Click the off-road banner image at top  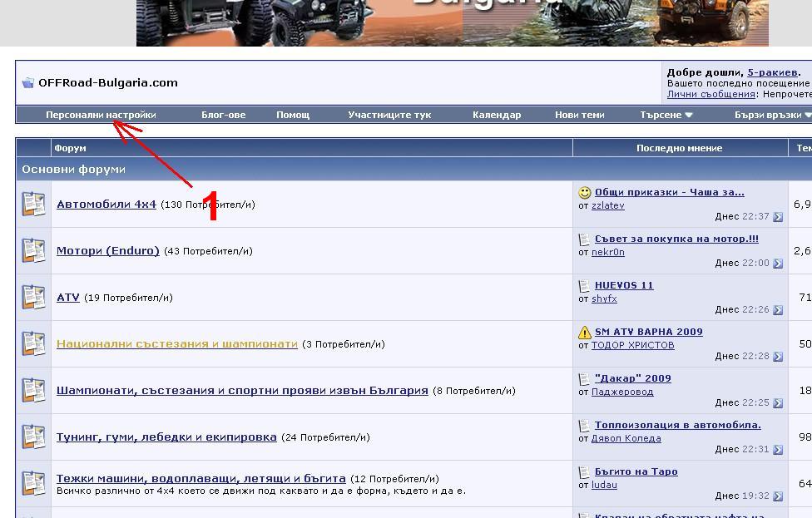452,22
